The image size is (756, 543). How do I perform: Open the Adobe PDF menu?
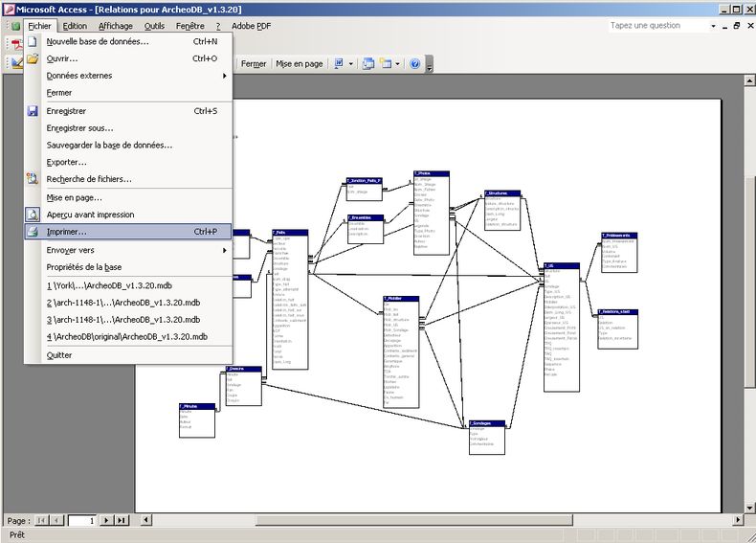[251, 26]
